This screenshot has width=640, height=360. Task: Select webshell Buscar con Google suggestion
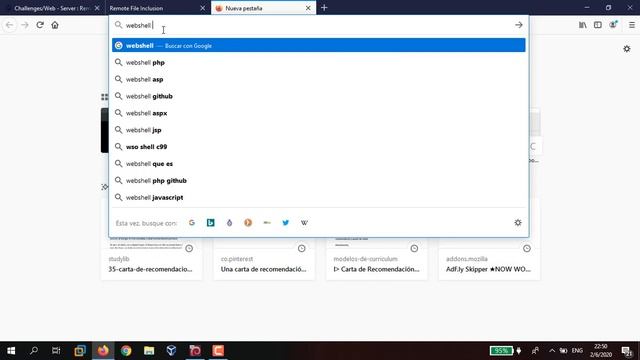319,45
